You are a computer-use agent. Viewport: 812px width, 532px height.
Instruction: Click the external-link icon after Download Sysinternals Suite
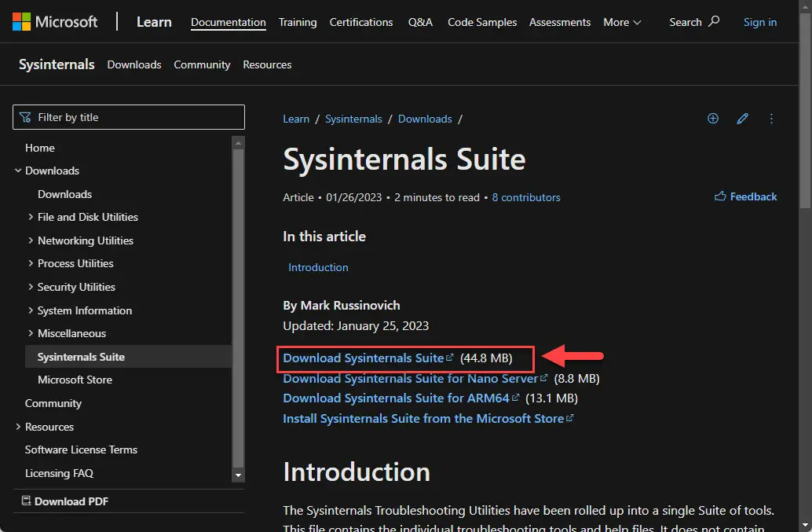449,358
